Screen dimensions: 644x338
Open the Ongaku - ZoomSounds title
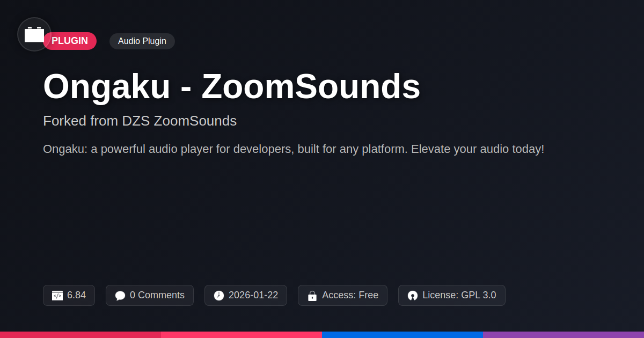click(x=232, y=86)
